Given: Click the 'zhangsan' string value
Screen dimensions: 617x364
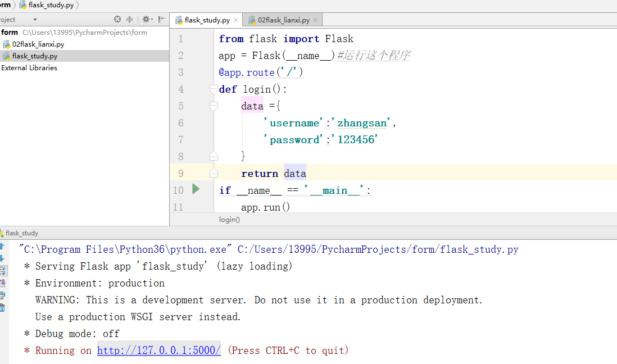Looking at the screenshot, I should click(362, 123).
